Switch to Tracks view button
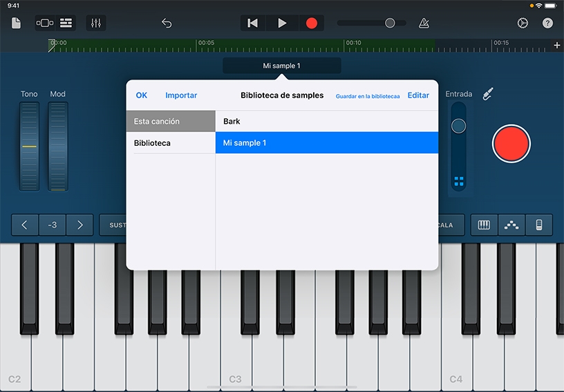The height and width of the screenshot is (392, 564). pos(66,23)
